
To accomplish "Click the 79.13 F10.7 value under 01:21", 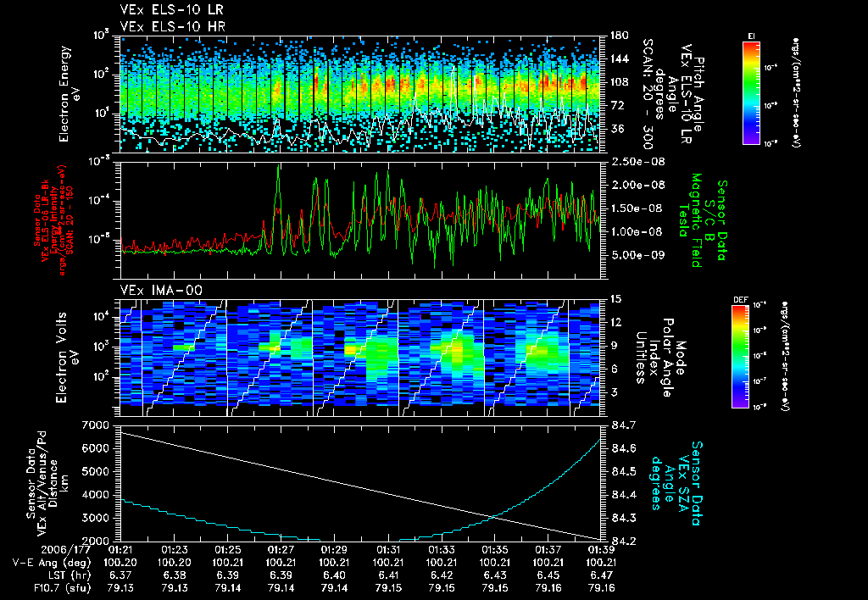I will [x=120, y=588].
